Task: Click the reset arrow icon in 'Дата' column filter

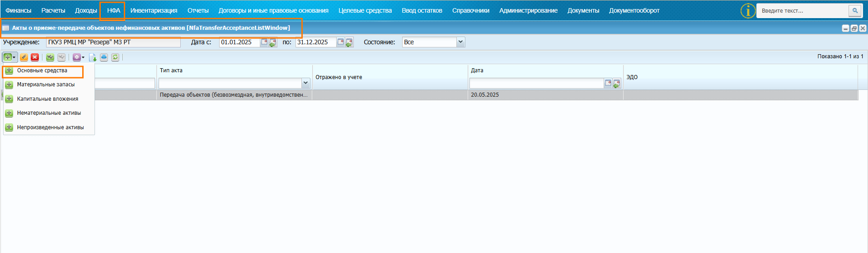Action: coord(617,84)
